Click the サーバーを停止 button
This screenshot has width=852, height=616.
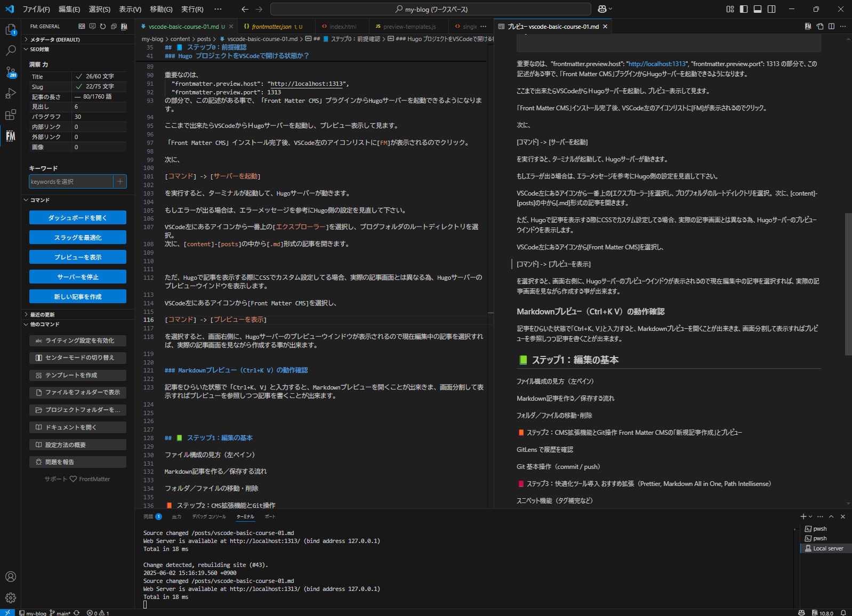click(x=78, y=277)
